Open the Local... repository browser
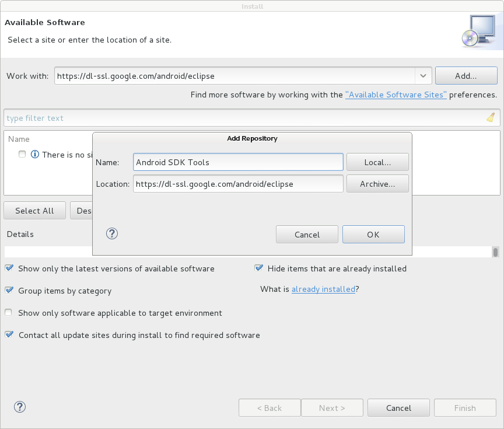504x429 pixels. [x=377, y=162]
